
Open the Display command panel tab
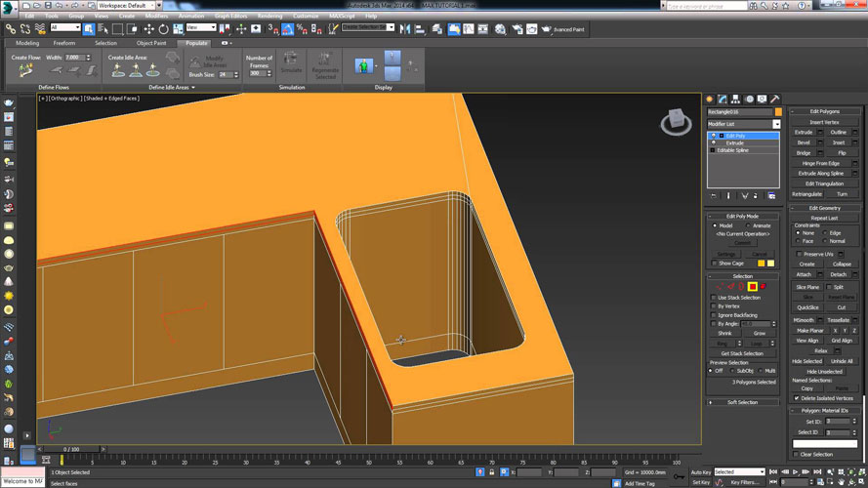click(763, 99)
